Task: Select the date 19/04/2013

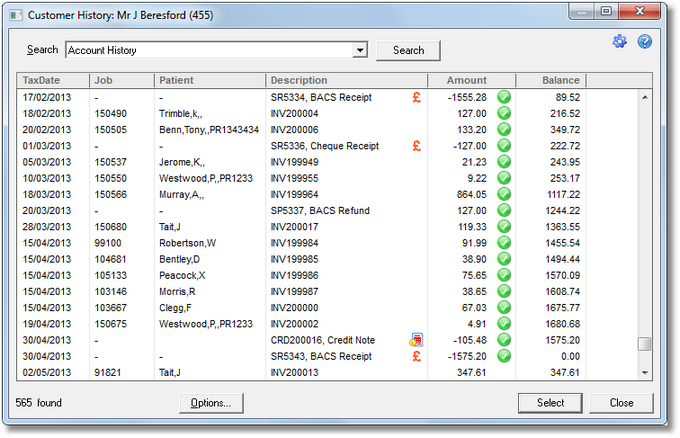Action: 46,324
